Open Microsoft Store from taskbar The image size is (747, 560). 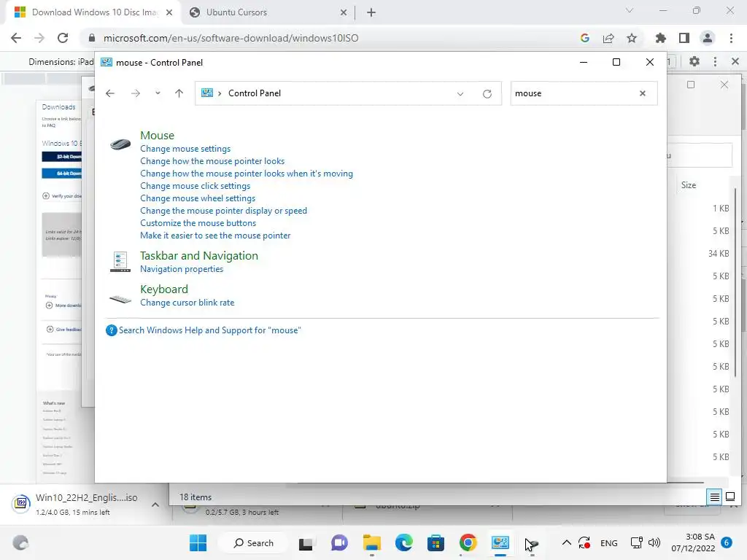coord(436,542)
